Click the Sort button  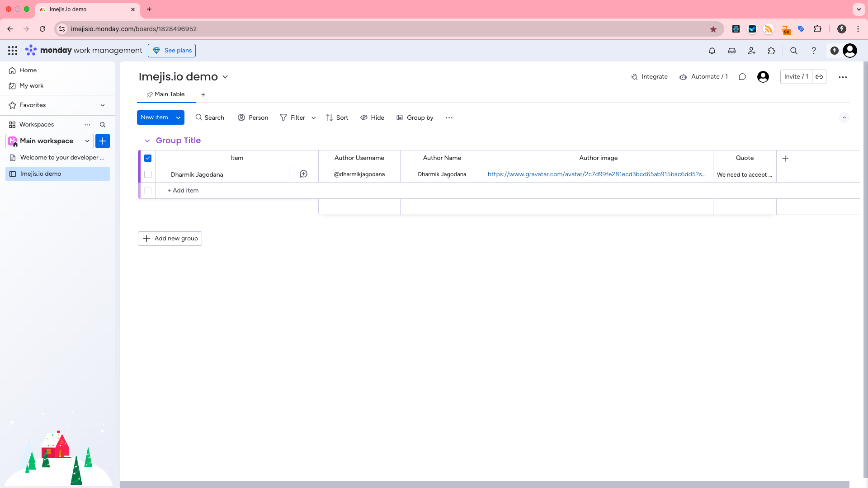point(337,117)
